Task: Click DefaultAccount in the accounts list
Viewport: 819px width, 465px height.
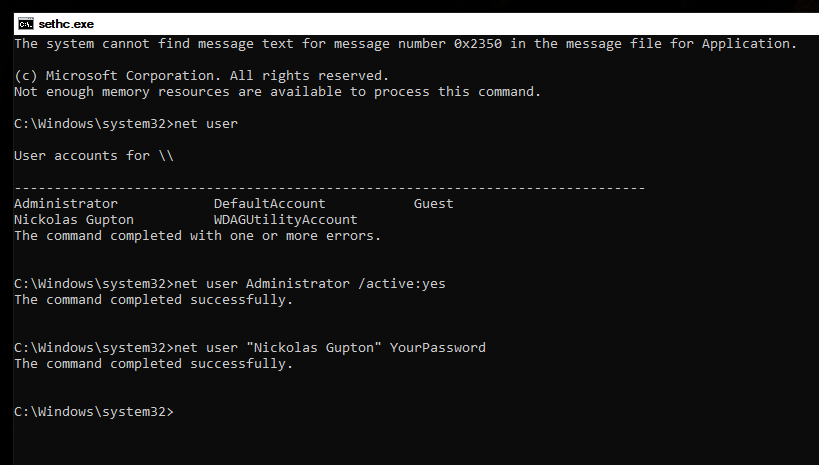Action: [269, 204]
